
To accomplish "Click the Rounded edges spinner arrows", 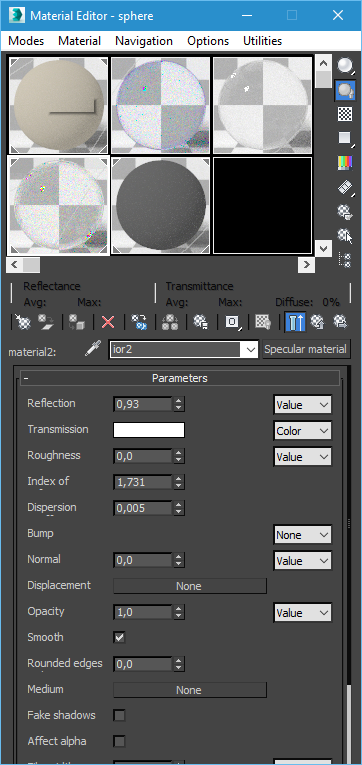I will 179,664.
